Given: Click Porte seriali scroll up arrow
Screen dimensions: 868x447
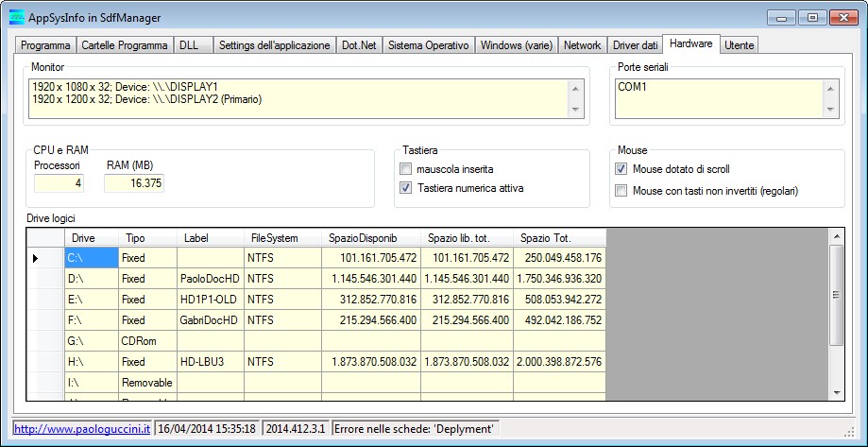Looking at the screenshot, I should tap(830, 88).
